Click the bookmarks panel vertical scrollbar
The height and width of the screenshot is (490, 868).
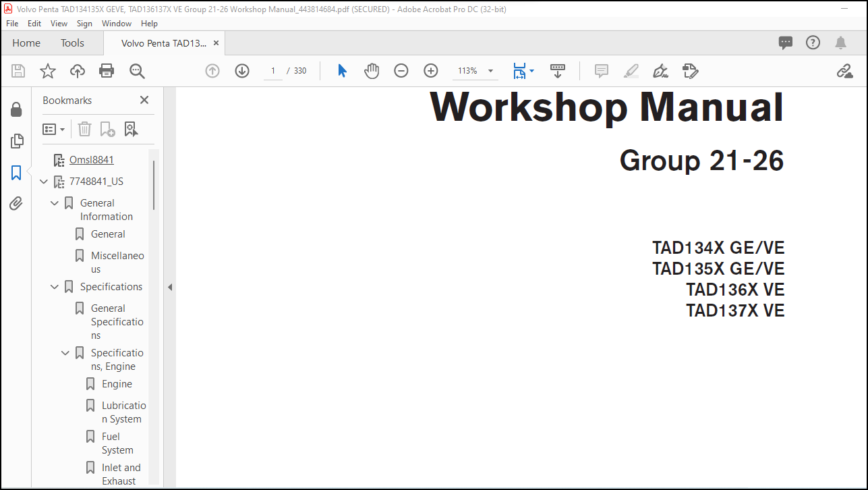[154, 185]
